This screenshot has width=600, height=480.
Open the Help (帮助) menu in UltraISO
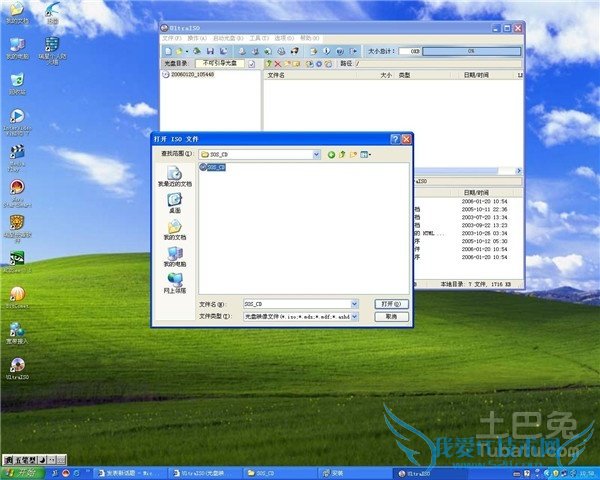pos(310,38)
